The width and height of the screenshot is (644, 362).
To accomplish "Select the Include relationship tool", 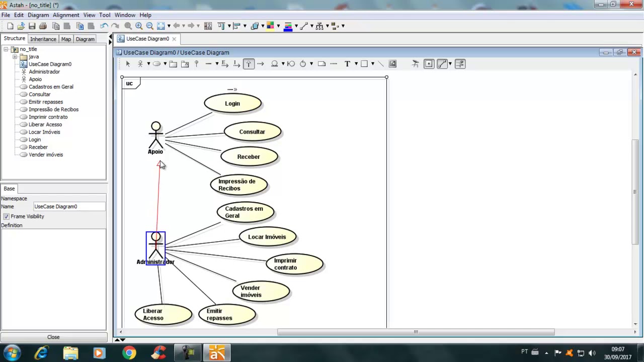I will [x=236, y=64].
